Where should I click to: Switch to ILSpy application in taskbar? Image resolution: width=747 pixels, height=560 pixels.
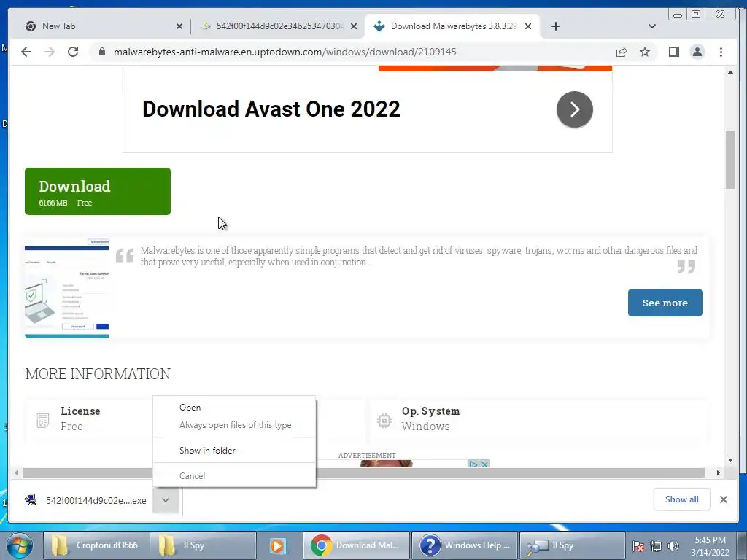point(572,545)
